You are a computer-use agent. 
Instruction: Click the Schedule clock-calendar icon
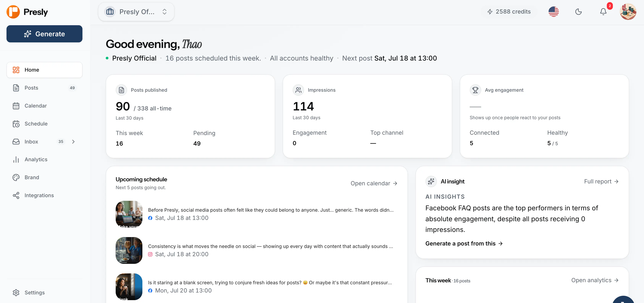pos(16,124)
